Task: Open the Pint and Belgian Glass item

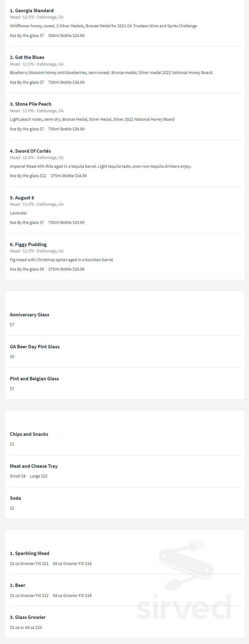Action: (34, 379)
